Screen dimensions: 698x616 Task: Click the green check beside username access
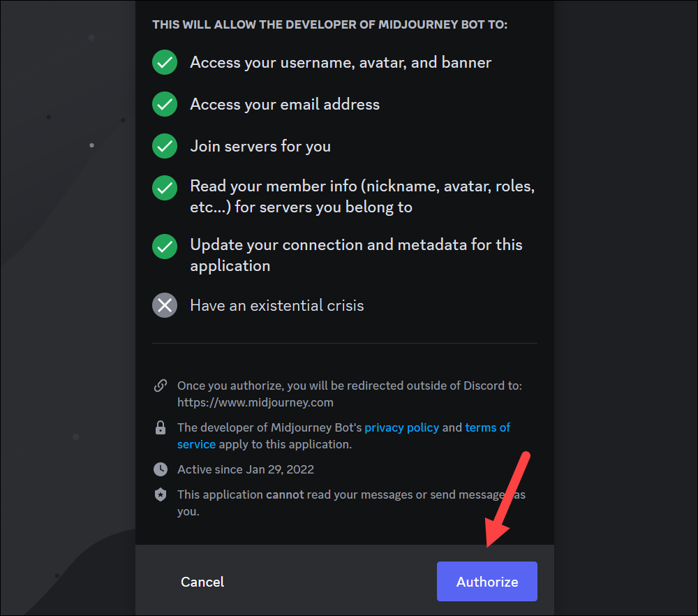click(165, 62)
